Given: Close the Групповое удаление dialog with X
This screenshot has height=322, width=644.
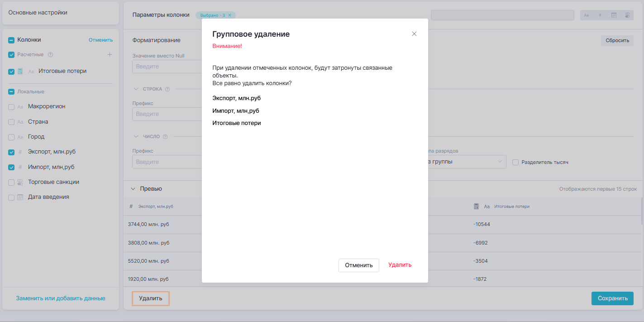Looking at the screenshot, I should tap(414, 34).
